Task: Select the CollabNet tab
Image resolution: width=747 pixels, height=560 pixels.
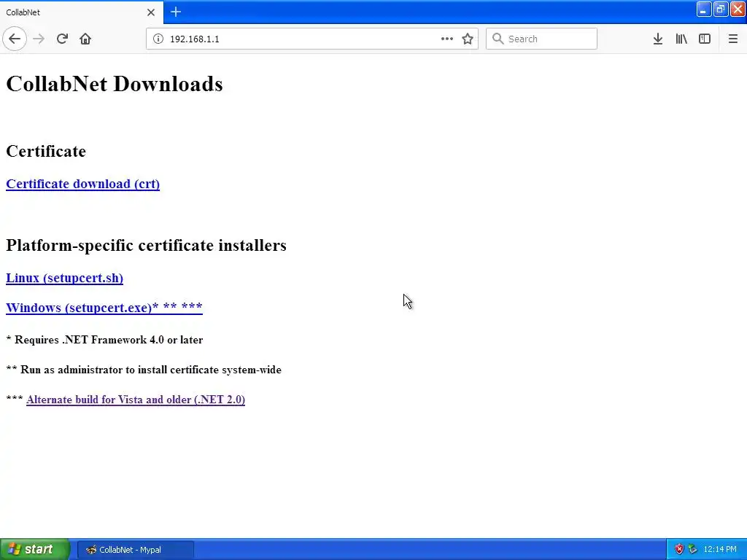Action: click(82, 12)
